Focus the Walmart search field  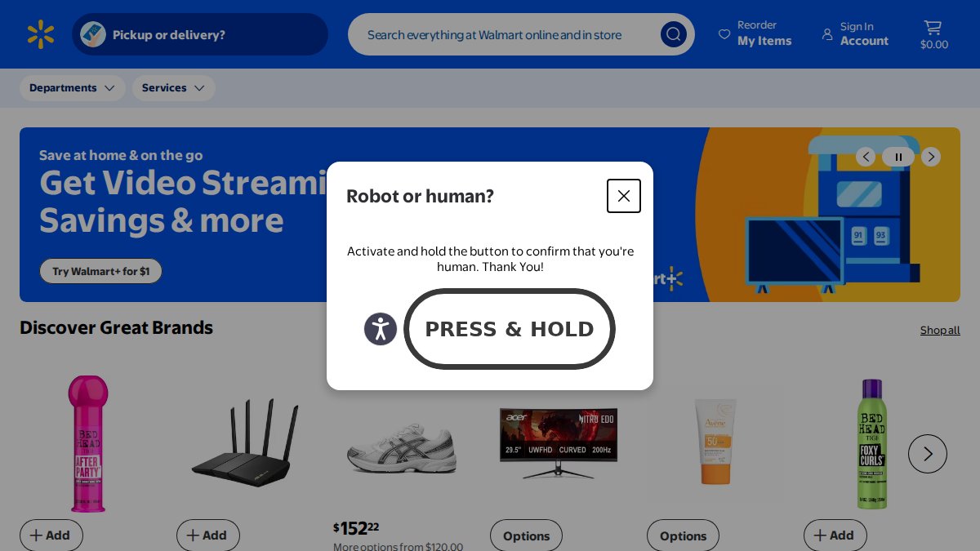tap(521, 34)
